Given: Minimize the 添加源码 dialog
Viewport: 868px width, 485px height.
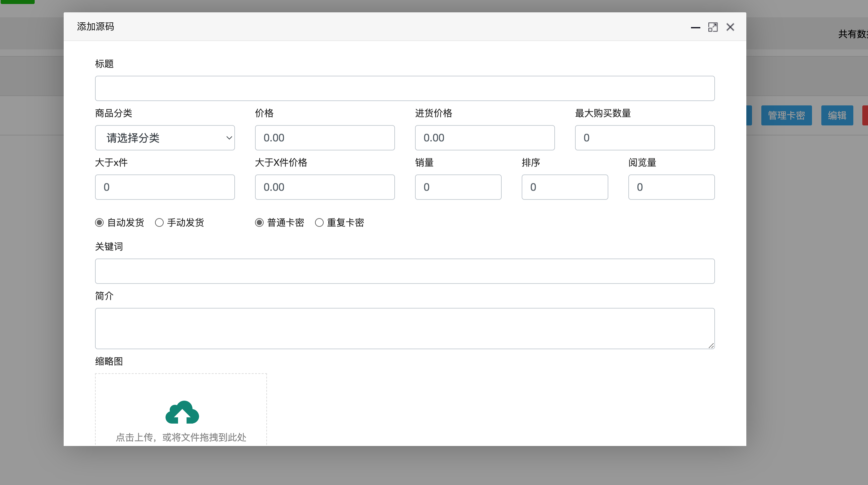Looking at the screenshot, I should click(x=695, y=27).
